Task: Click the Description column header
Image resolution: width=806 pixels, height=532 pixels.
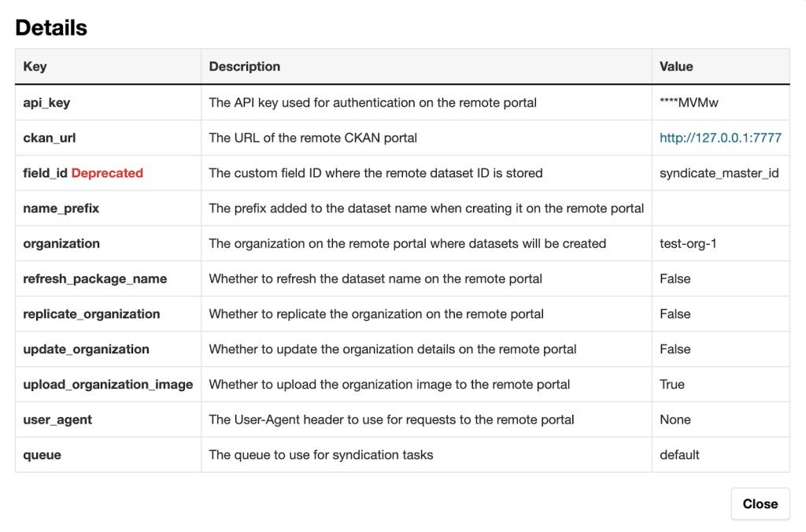Action: coord(243,67)
